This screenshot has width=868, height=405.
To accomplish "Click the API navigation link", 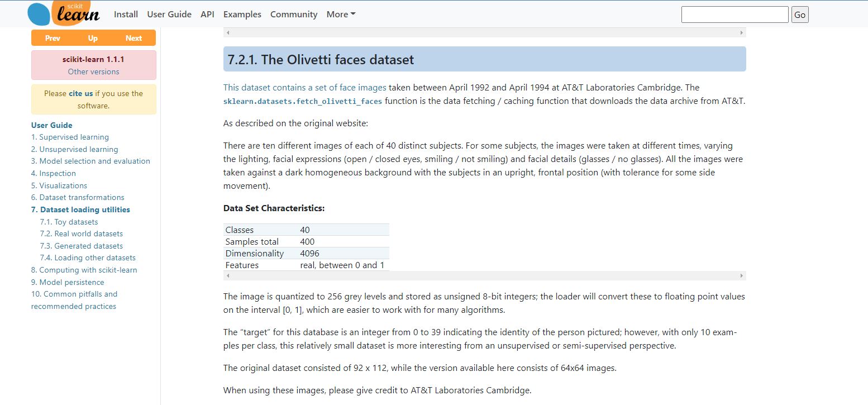I will (x=207, y=14).
